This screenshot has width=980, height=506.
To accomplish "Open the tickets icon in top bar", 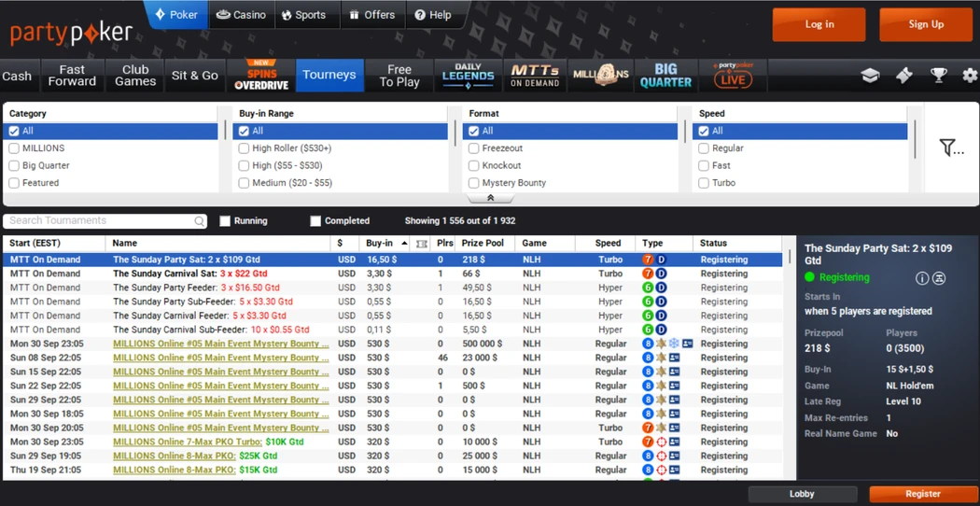I will (x=903, y=76).
